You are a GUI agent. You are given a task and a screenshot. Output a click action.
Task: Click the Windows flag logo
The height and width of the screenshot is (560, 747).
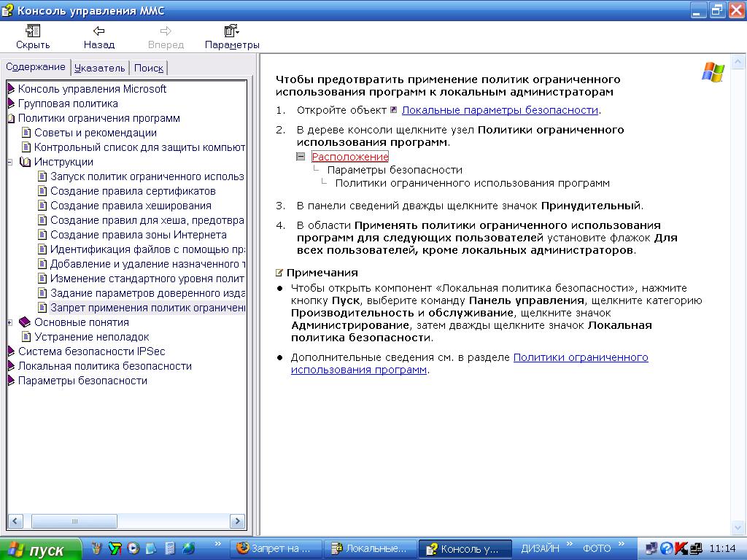click(713, 72)
